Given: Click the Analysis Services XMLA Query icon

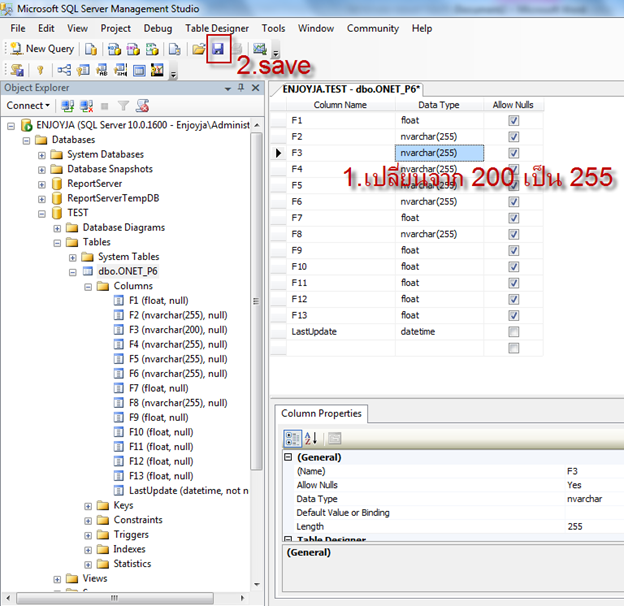Looking at the screenshot, I should tap(152, 49).
